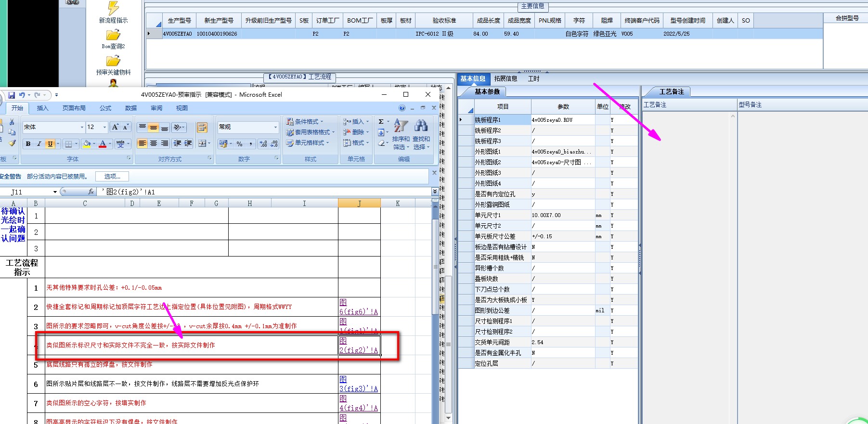
Task: Switch to 插入 ribbon tab
Action: click(x=43, y=108)
